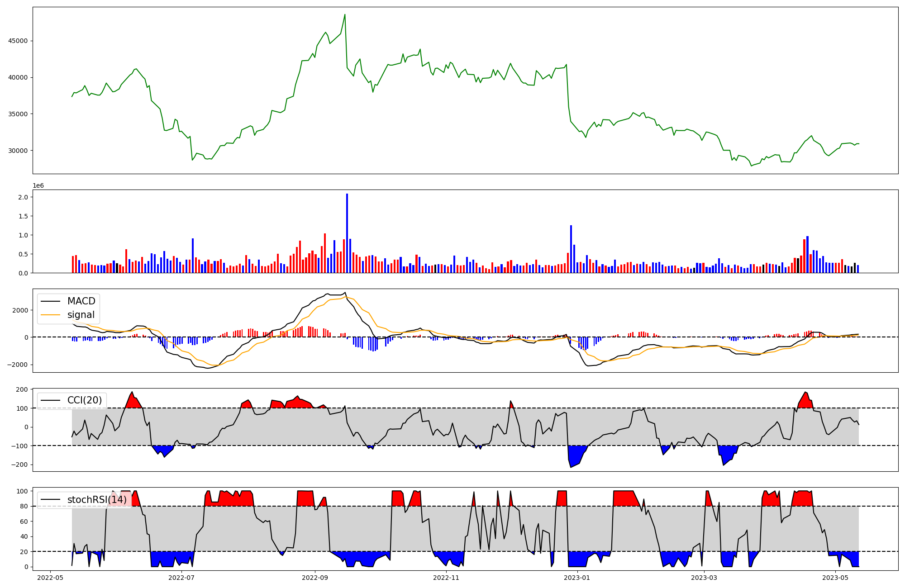Click the 80 label on the stochRSI axis
Viewport: 905px width, 588px height.
pos(24,506)
